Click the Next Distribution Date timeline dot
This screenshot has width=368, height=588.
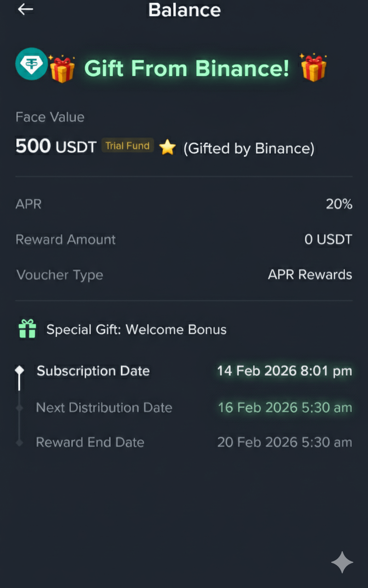(x=19, y=407)
